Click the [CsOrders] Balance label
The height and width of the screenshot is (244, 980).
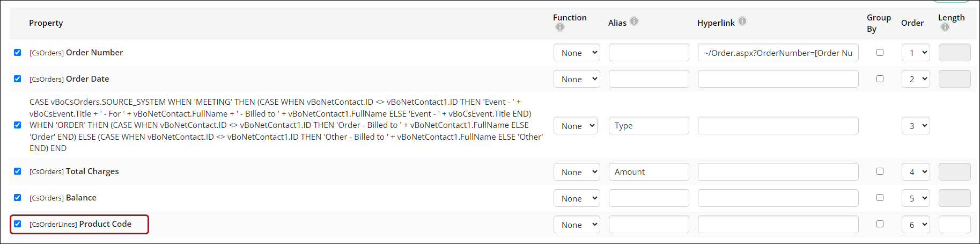63,198
